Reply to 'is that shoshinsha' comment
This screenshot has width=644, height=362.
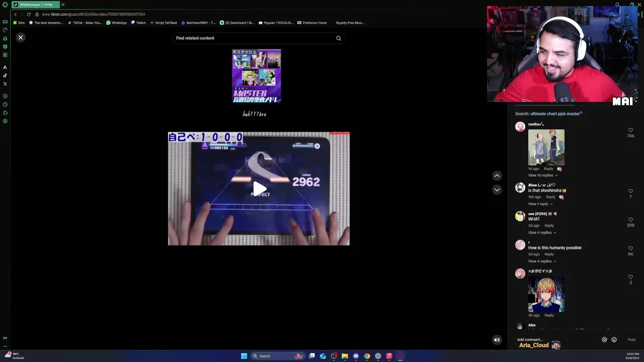(550, 197)
